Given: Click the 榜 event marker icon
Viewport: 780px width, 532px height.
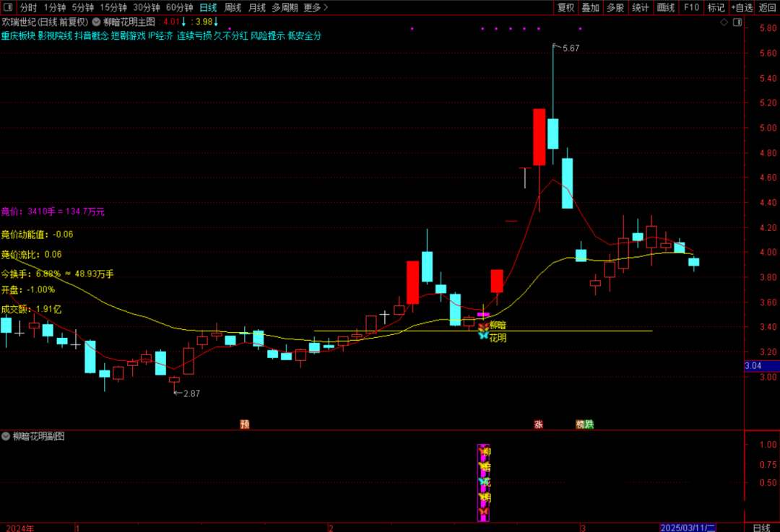Looking at the screenshot, I should (x=580, y=424).
